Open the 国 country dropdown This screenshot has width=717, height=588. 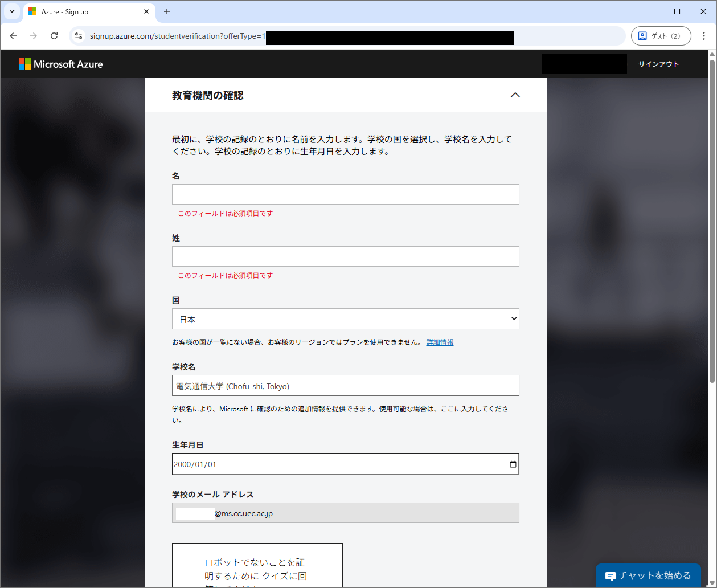pos(345,319)
